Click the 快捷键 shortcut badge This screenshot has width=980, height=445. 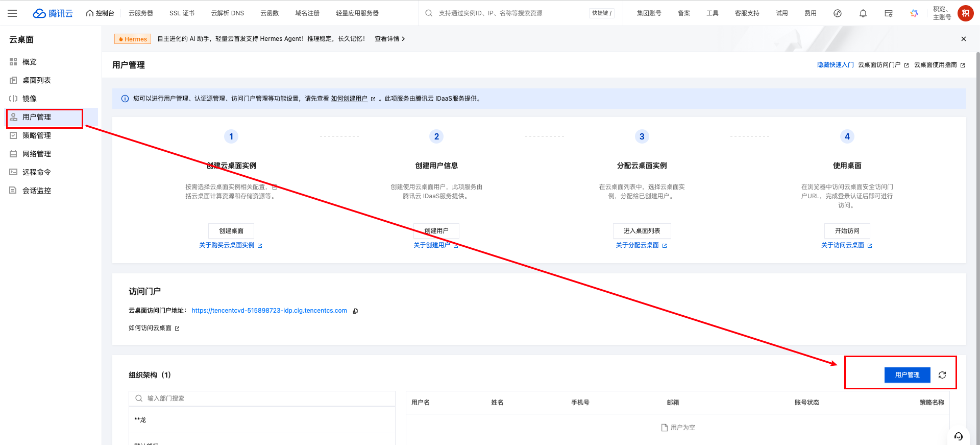(602, 13)
